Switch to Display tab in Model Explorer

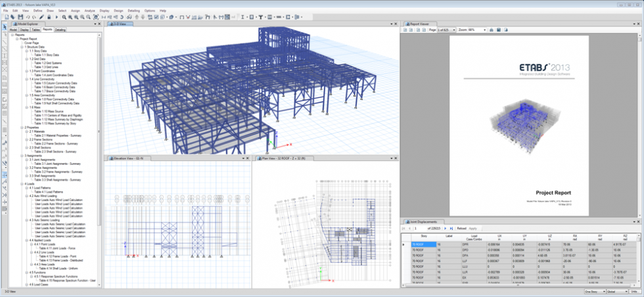24,30
